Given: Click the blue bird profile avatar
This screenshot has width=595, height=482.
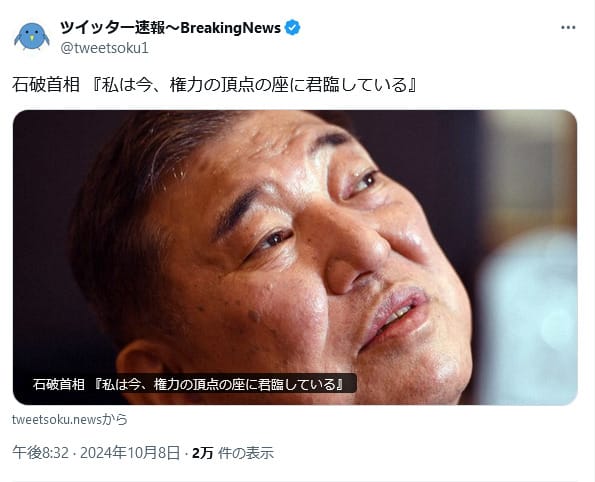Looking at the screenshot, I should pyautogui.click(x=32, y=36).
